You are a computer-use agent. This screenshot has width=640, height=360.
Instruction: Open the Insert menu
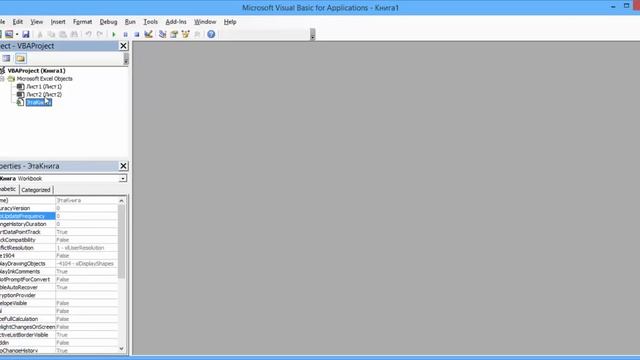point(58,22)
